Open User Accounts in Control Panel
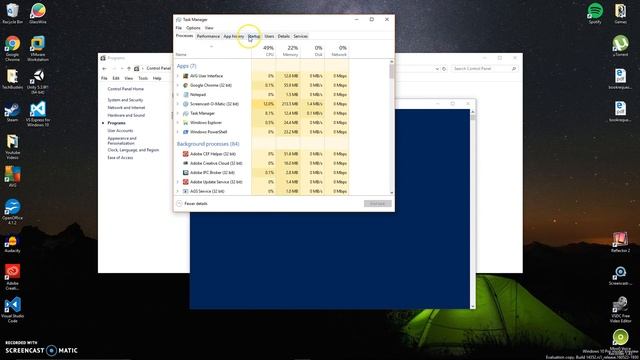The image size is (640, 360). pyautogui.click(x=120, y=131)
